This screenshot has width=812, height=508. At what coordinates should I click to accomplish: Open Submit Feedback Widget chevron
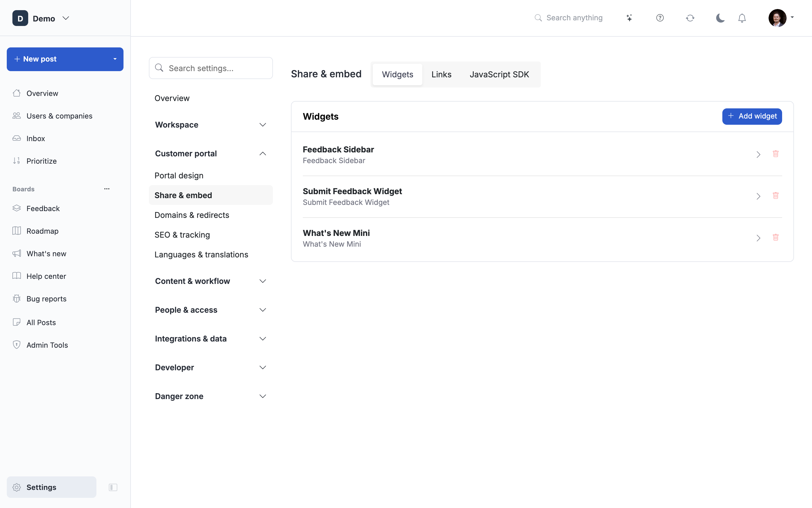click(758, 196)
